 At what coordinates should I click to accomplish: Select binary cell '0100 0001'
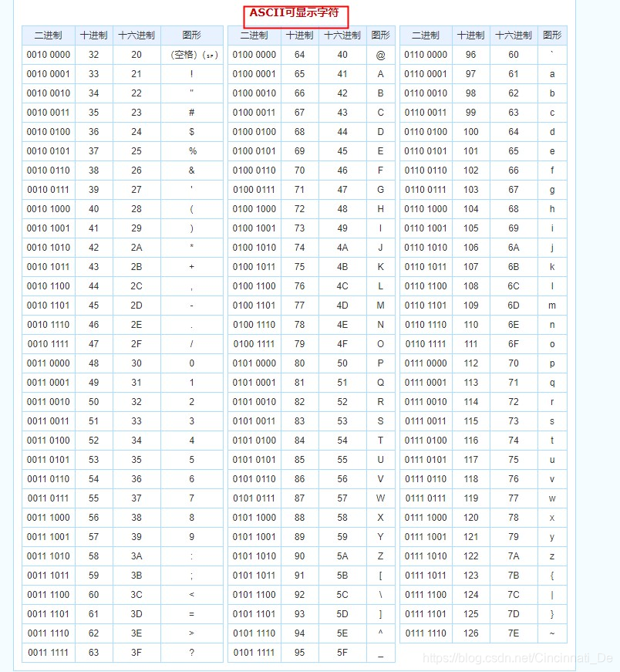point(254,74)
